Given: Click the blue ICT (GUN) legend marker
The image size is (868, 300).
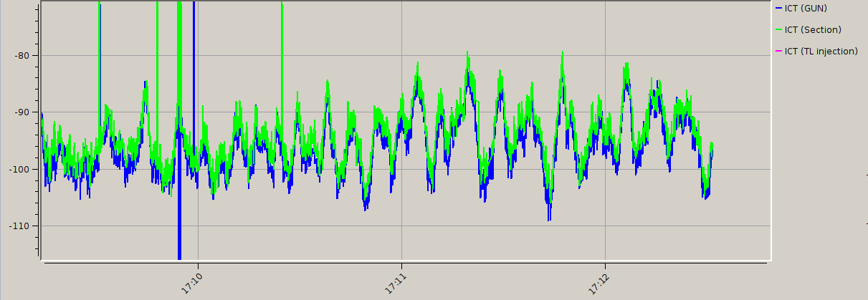Looking at the screenshot, I should point(778,9).
